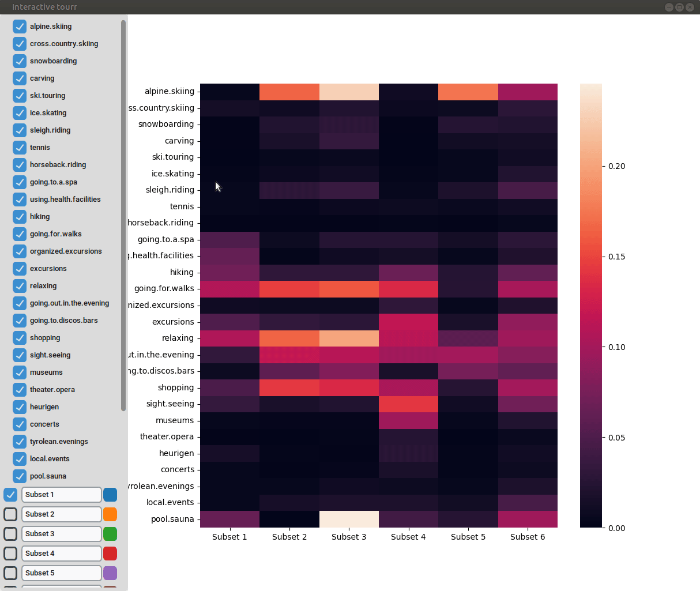Viewport: 700px width, 591px height.
Task: Toggle the sight.seeing checkbox
Action: tap(20, 355)
